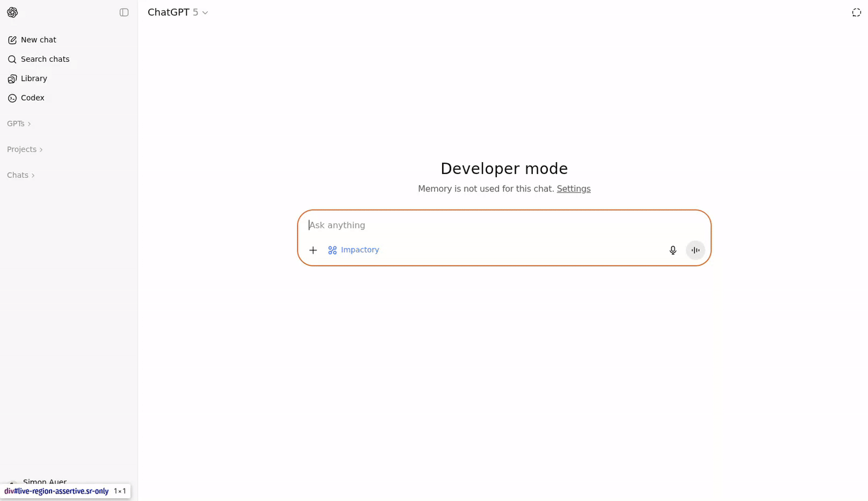
Task: Open the ChatGPT 5 model dropdown
Action: [178, 12]
